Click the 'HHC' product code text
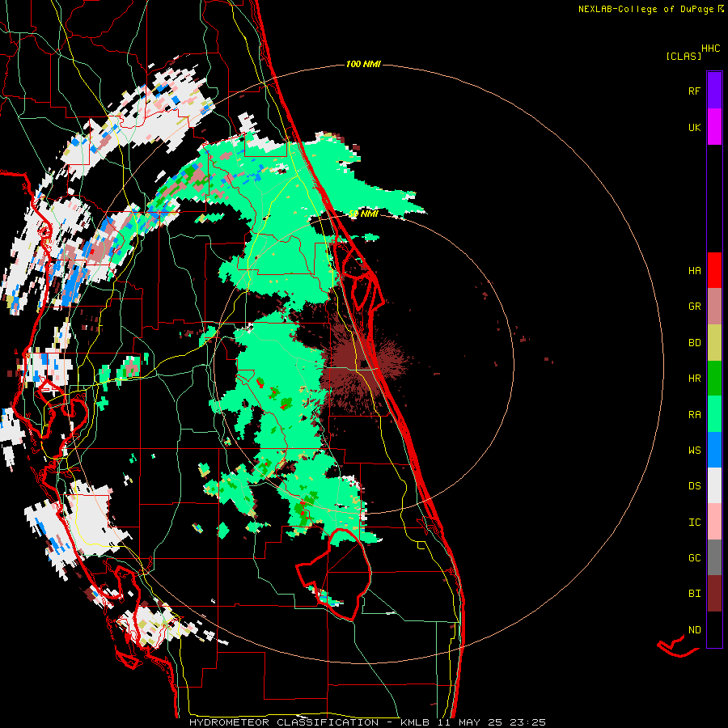728x728 pixels. [x=710, y=49]
